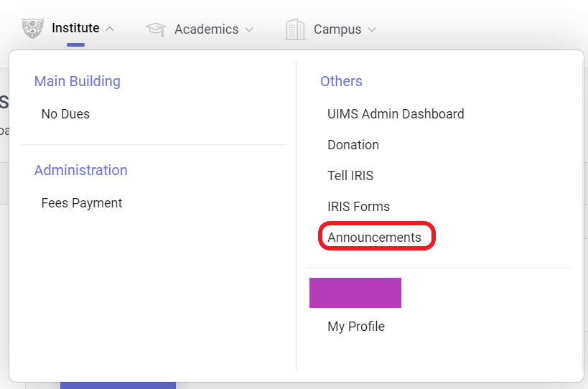Expand the Campus dropdown arrow
Image resolution: width=588 pixels, height=389 pixels.
click(x=372, y=30)
